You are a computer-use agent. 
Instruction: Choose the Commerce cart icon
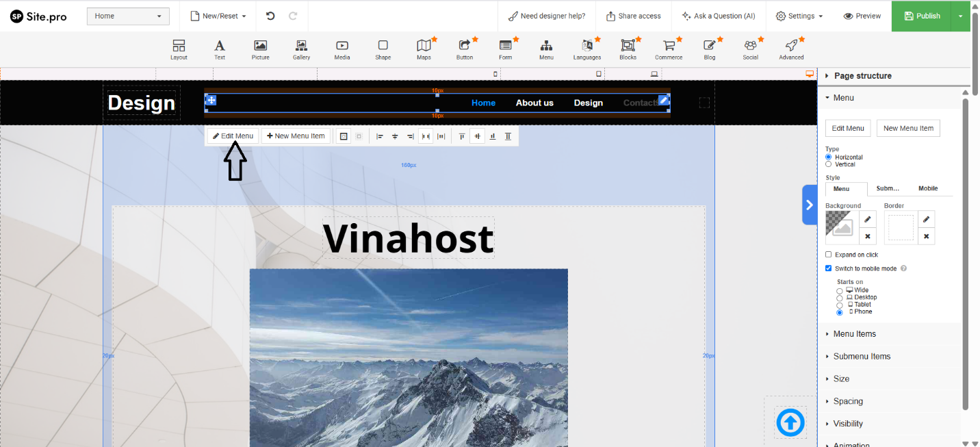click(668, 46)
